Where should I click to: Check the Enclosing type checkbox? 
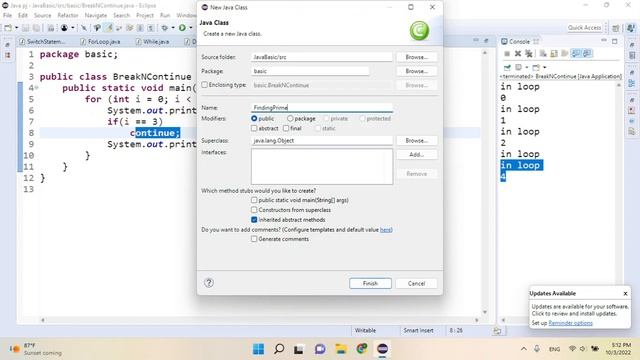(x=204, y=84)
